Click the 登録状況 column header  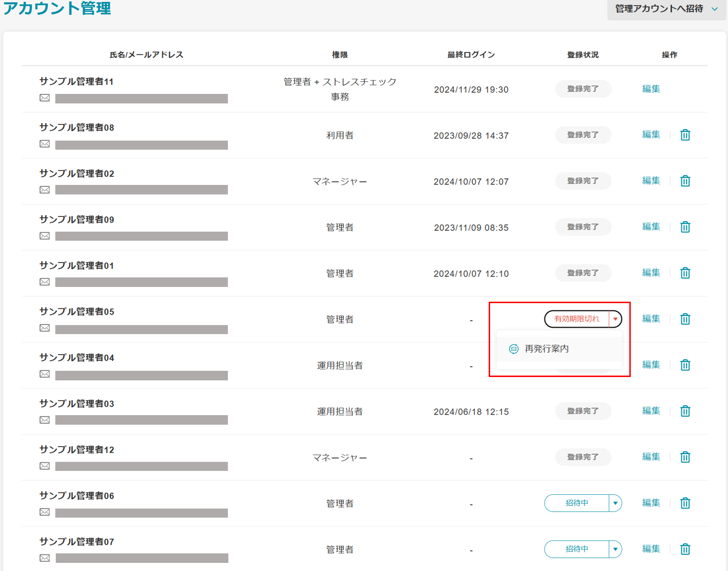[583, 55]
